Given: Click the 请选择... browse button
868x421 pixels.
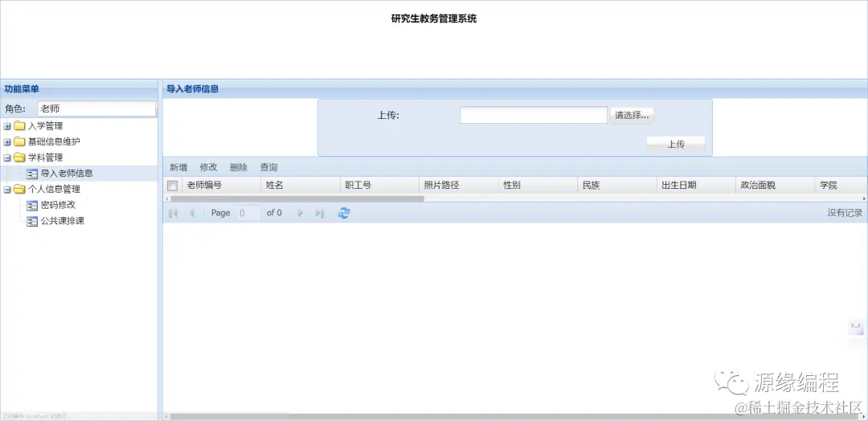Looking at the screenshot, I should click(x=633, y=115).
